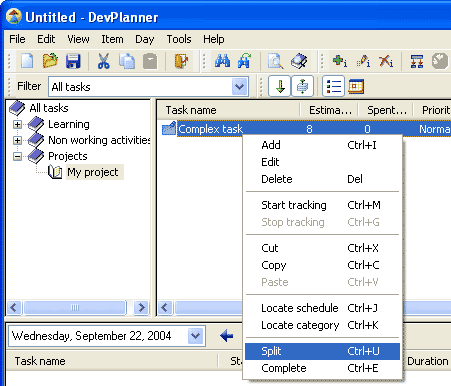Select the Learning category
451x386 pixels.
tap(69, 124)
